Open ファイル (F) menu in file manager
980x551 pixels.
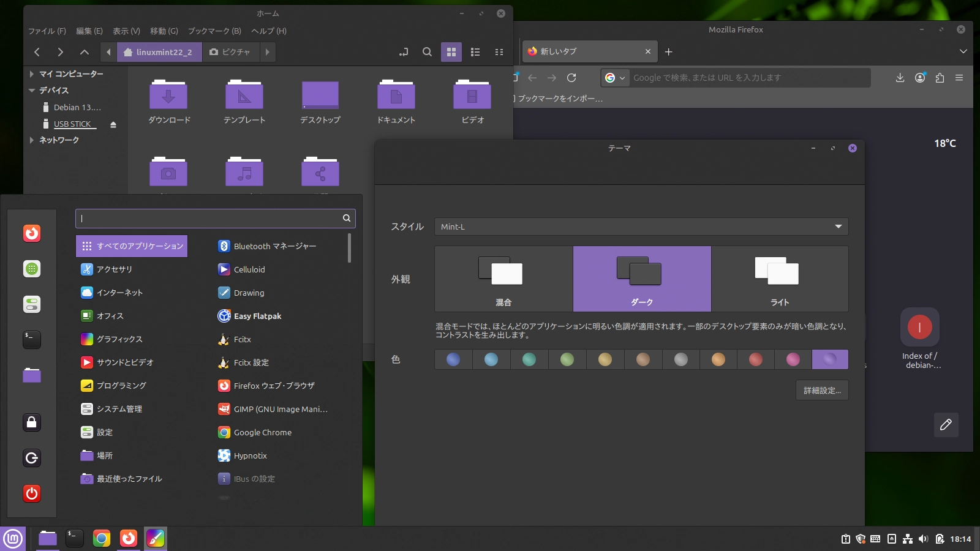click(47, 31)
